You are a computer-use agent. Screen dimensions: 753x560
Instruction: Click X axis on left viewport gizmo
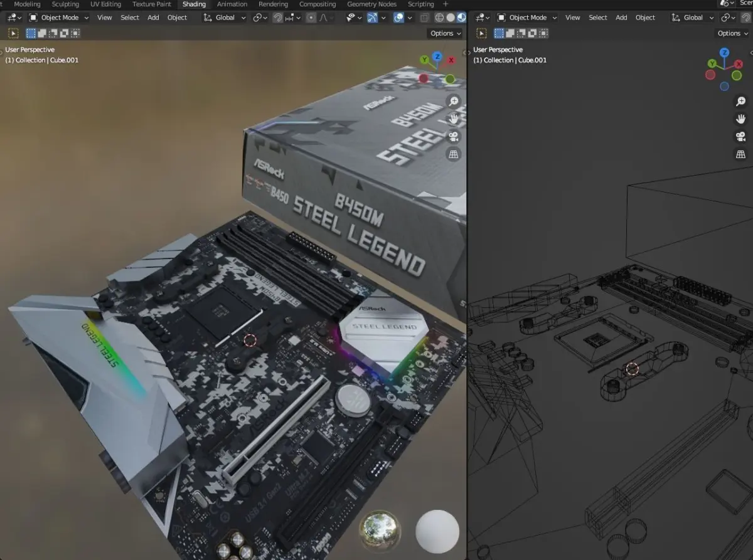click(451, 60)
